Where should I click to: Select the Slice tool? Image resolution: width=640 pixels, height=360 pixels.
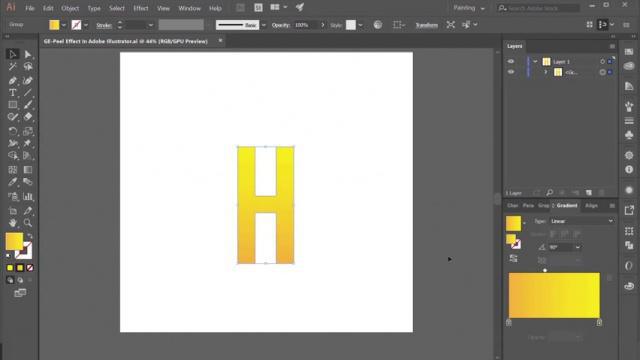click(27, 211)
